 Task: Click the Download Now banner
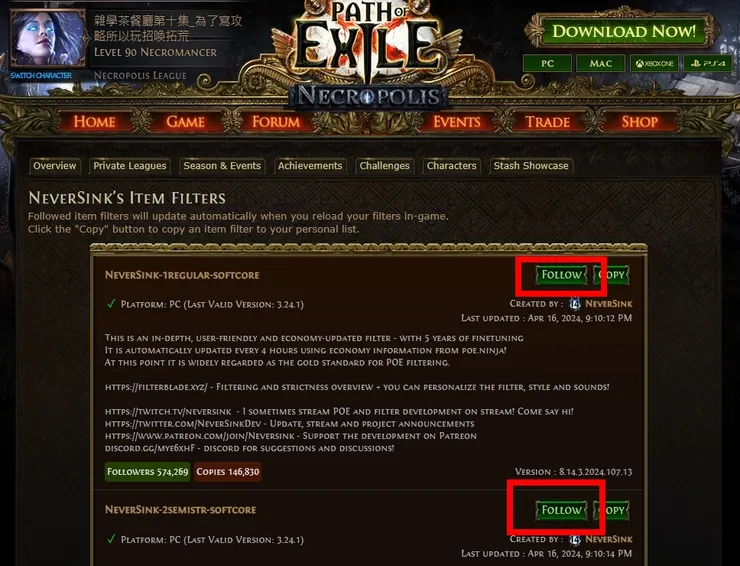(x=623, y=31)
